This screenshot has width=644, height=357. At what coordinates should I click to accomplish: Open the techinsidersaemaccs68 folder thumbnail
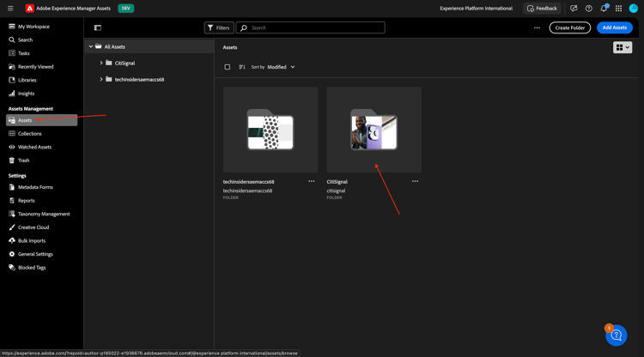click(270, 130)
